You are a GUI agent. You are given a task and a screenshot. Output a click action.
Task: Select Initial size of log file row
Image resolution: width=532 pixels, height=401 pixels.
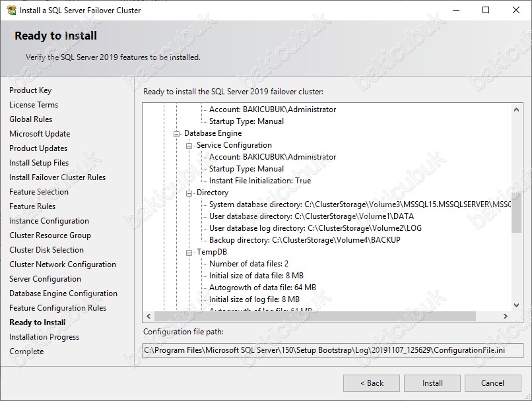pos(254,299)
